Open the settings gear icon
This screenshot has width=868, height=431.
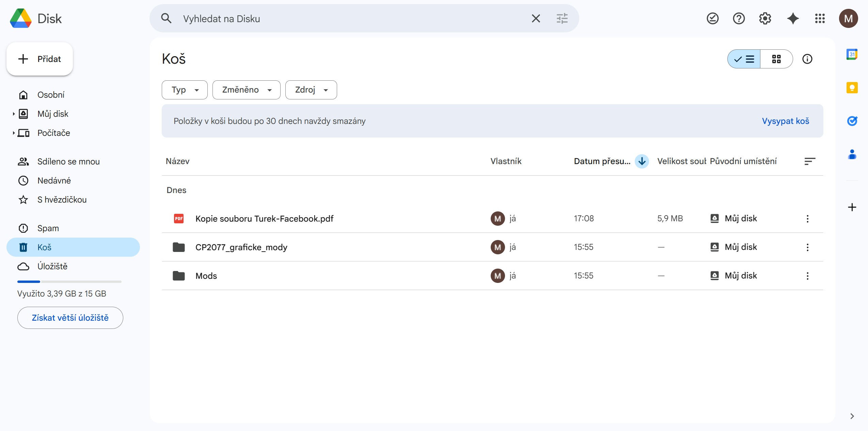click(765, 18)
